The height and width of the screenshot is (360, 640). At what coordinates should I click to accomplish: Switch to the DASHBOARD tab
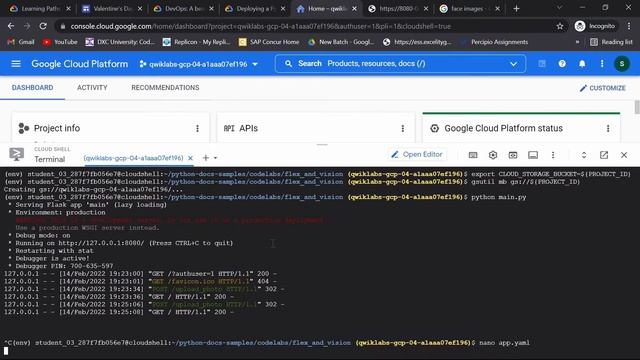(x=32, y=88)
